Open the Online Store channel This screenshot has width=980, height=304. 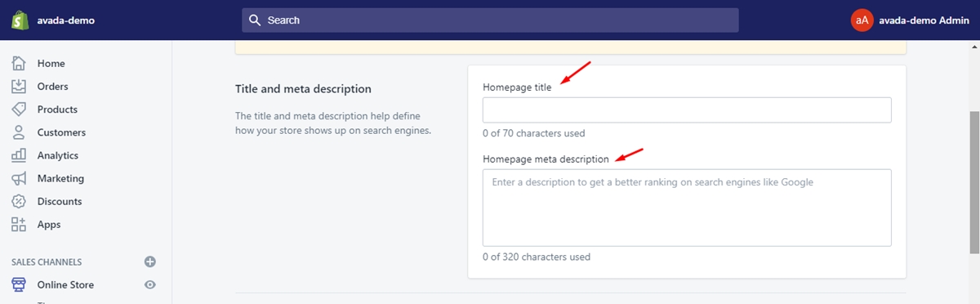(x=65, y=285)
